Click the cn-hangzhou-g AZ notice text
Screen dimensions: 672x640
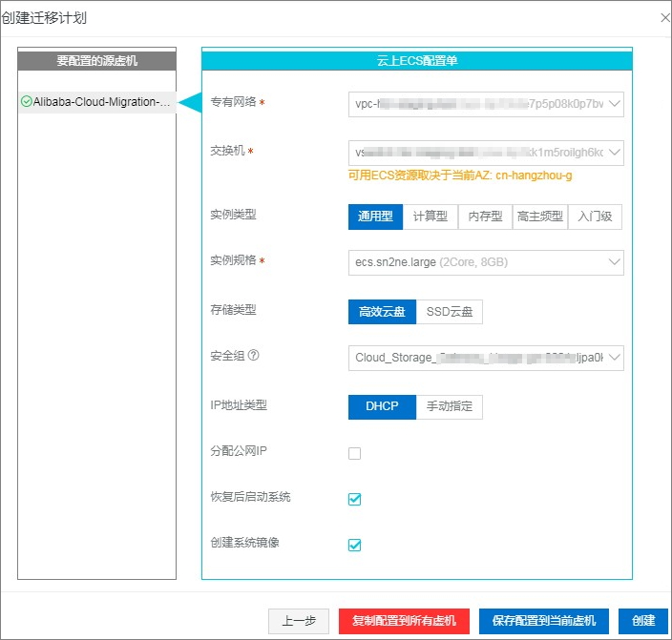pyautogui.click(x=460, y=175)
